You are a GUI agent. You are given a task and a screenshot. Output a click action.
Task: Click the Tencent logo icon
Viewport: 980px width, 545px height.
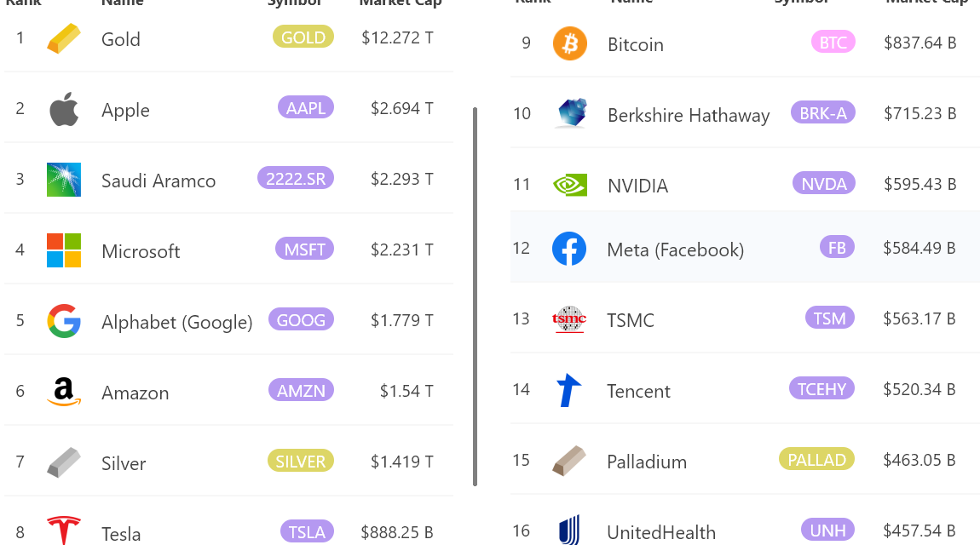tap(569, 389)
